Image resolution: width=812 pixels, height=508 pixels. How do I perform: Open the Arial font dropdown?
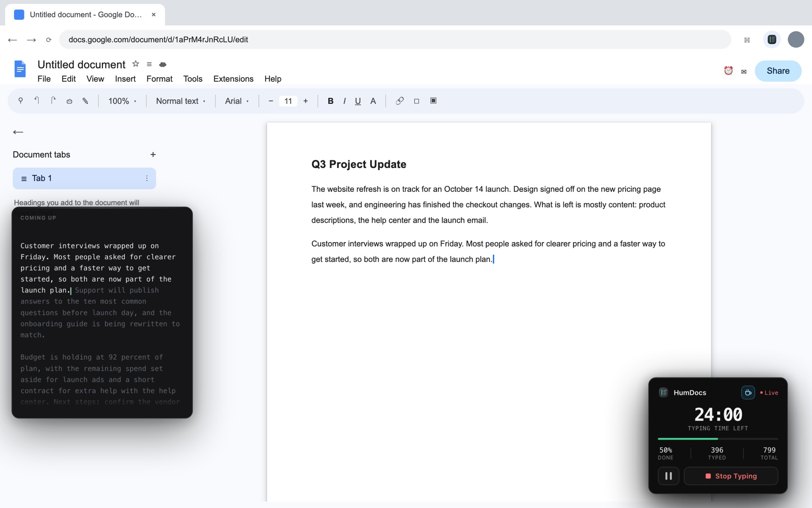[237, 101]
